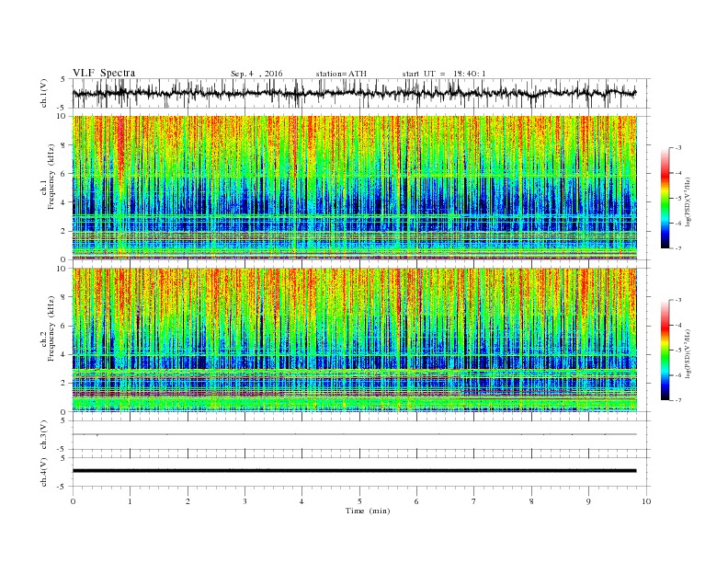This screenshot has width=728, height=563.
Task: Click the "Time (min)" x-axis label
Action: coord(368,511)
